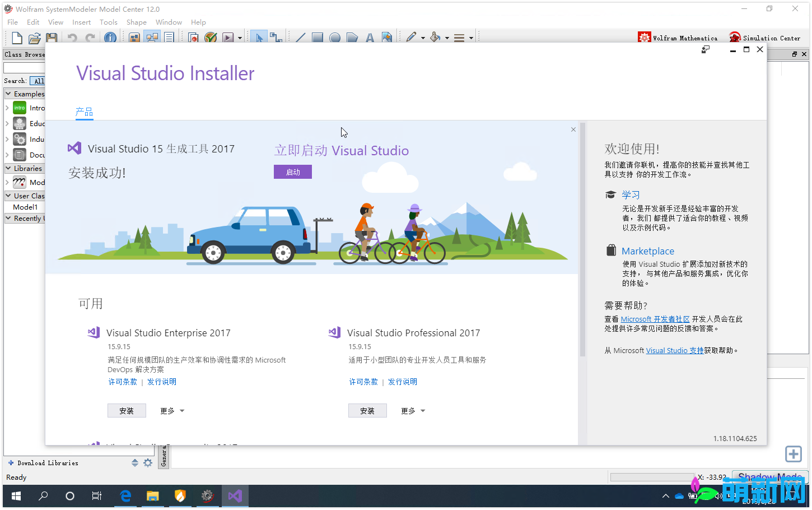Select the Line drawing tool
Viewport: 812px width, 510px height.
[300, 38]
